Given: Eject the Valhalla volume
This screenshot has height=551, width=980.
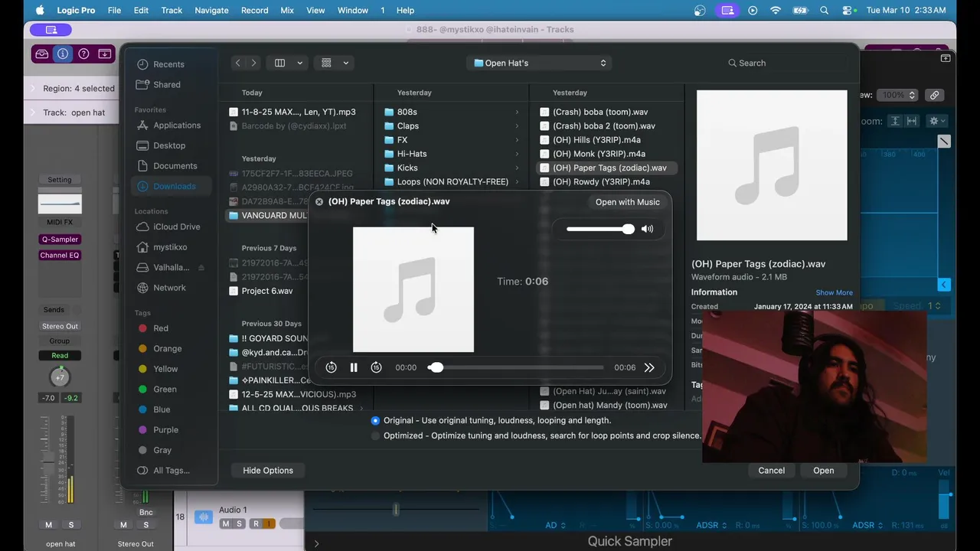Looking at the screenshot, I should [x=201, y=268].
